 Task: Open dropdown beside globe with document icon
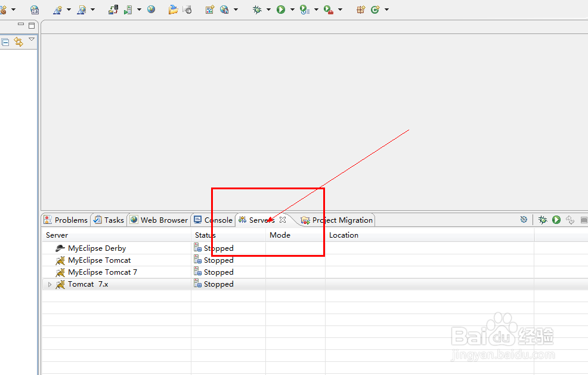[x=236, y=10]
